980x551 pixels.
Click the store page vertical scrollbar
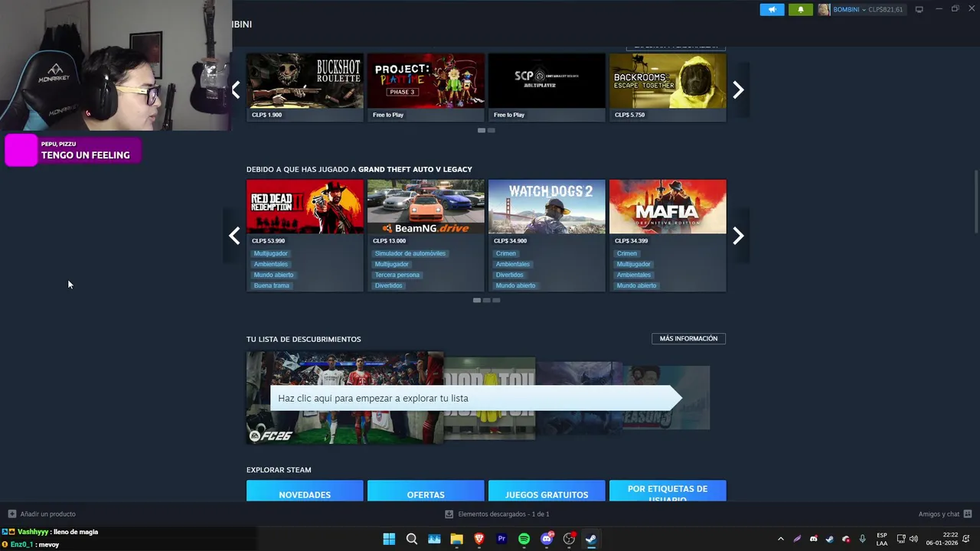pyautogui.click(x=976, y=203)
